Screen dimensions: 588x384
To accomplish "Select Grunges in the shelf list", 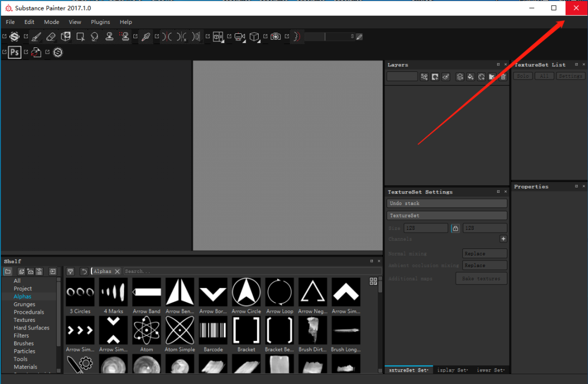I will [x=24, y=304].
